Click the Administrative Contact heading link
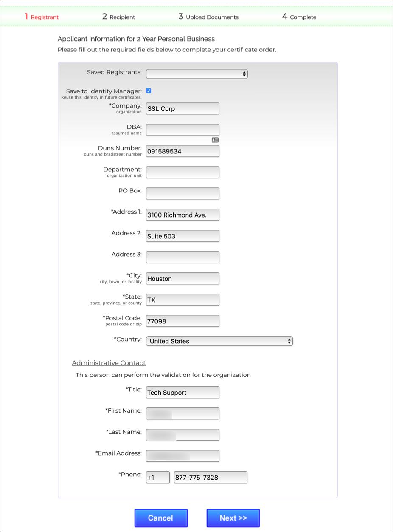 109,363
